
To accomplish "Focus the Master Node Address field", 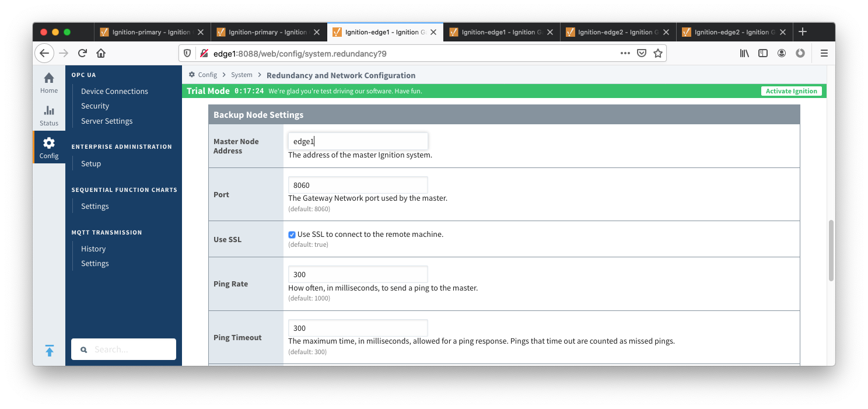I will 358,141.
